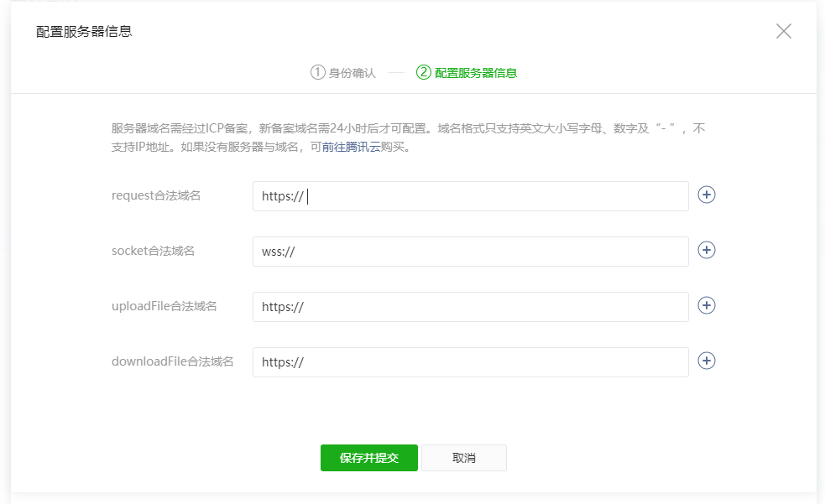Close the 配置服务器信息 dialog
The width and height of the screenshot is (825, 504).
point(783,31)
